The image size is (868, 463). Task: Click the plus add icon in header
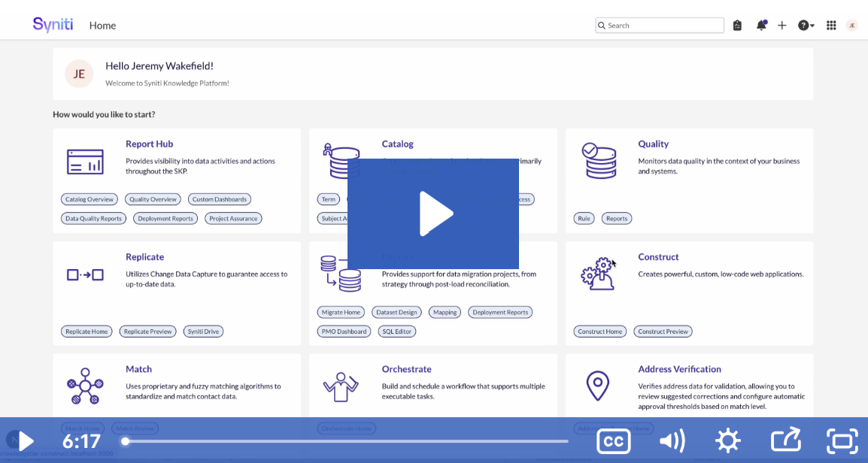pos(782,26)
